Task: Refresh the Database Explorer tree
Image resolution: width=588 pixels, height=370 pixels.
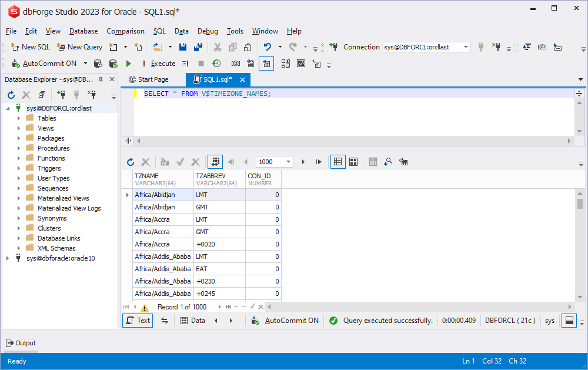Action: 11,95
